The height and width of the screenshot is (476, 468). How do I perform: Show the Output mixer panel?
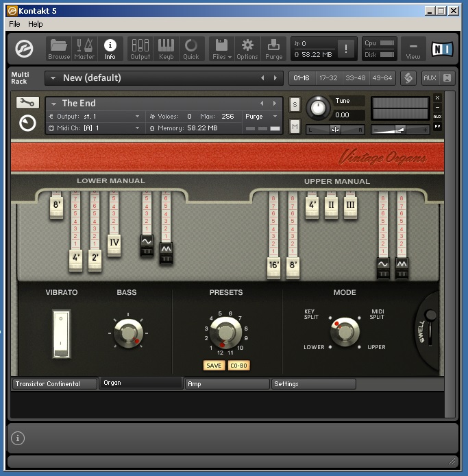click(x=140, y=48)
